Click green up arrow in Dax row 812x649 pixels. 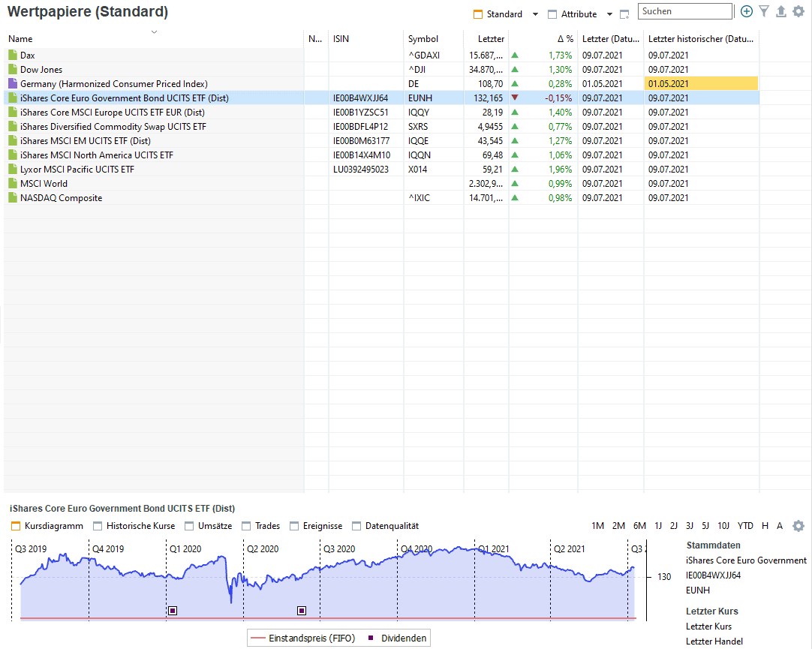pyautogui.click(x=515, y=55)
